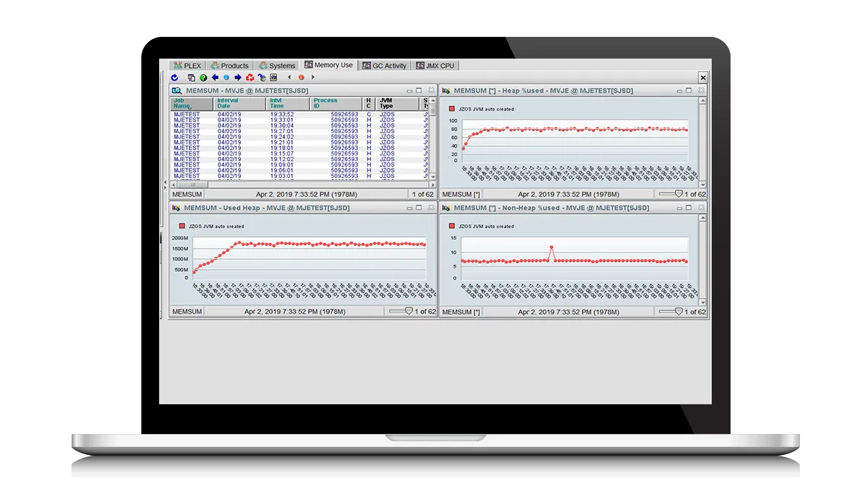Expand the right toolbar overflow chevron
This screenshot has width=868, height=499.
[312, 77]
